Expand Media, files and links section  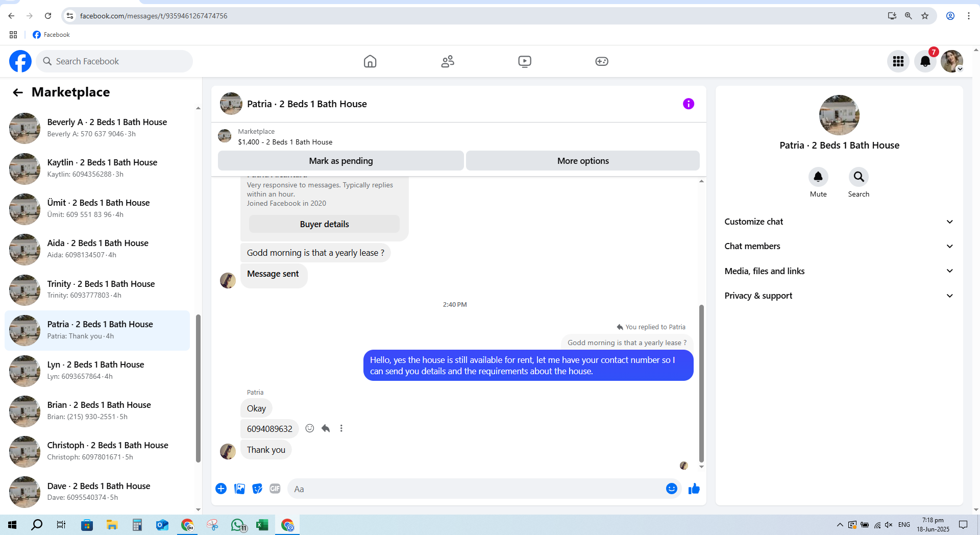click(x=839, y=271)
